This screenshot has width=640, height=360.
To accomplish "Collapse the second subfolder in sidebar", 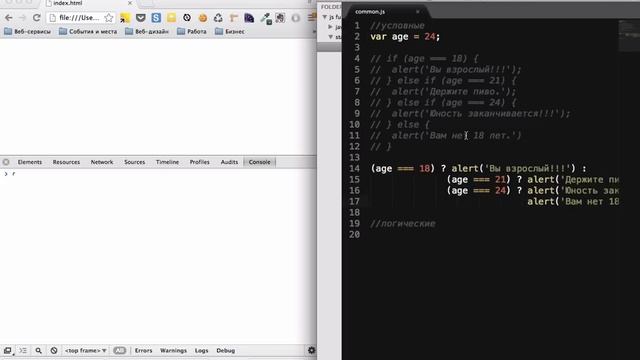I will tap(331, 37).
